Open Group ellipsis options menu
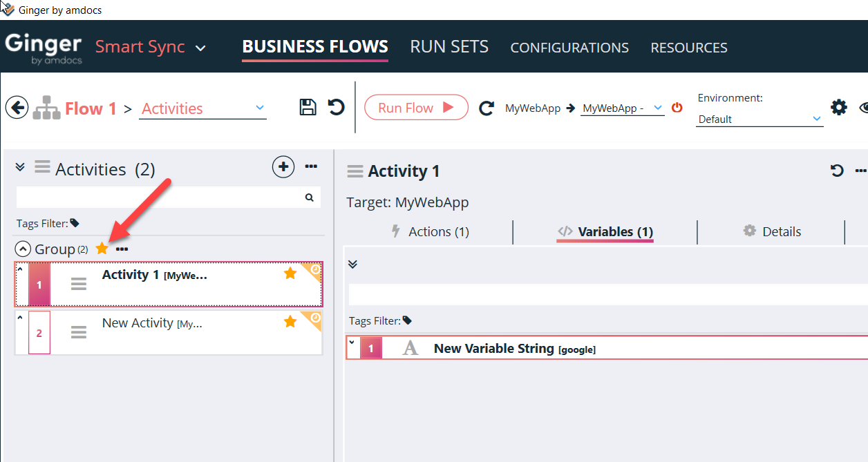 [122, 249]
